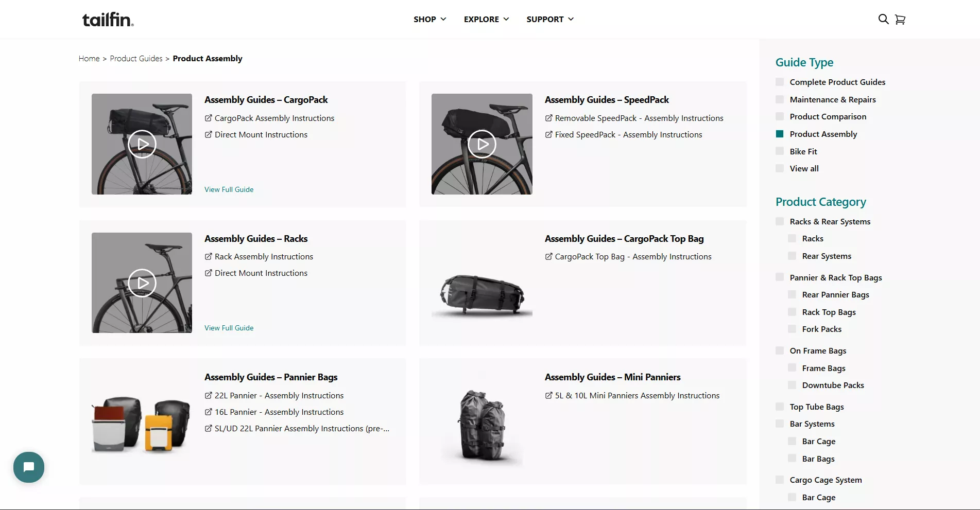Uncheck the Product Assembly filter
This screenshot has height=510, width=980.
coord(780,134)
